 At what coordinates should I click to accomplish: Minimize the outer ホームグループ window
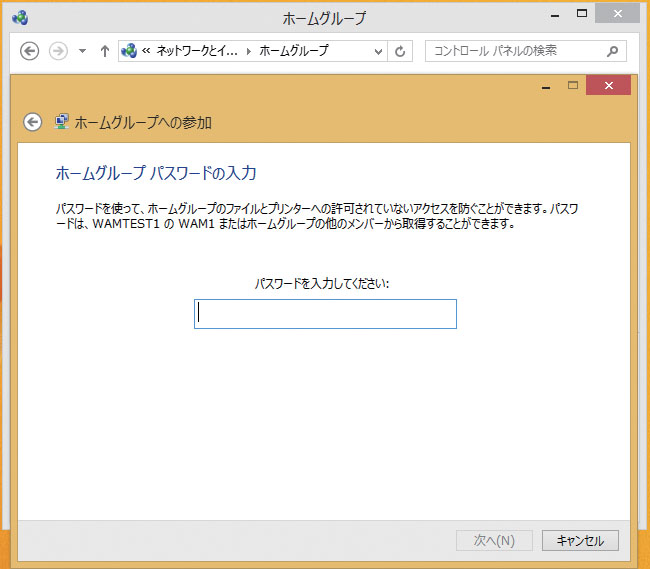555,15
